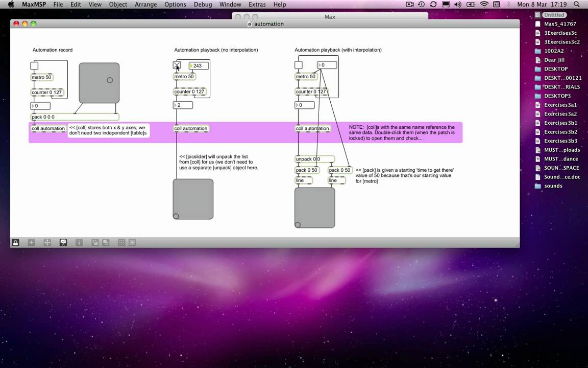Click the overlapping-squares icon right of the Inspector icon

pyautogui.click(x=95, y=243)
